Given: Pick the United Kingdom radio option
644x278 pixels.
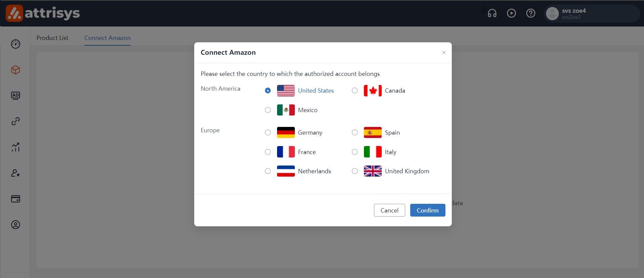Looking at the screenshot, I should click(355, 171).
